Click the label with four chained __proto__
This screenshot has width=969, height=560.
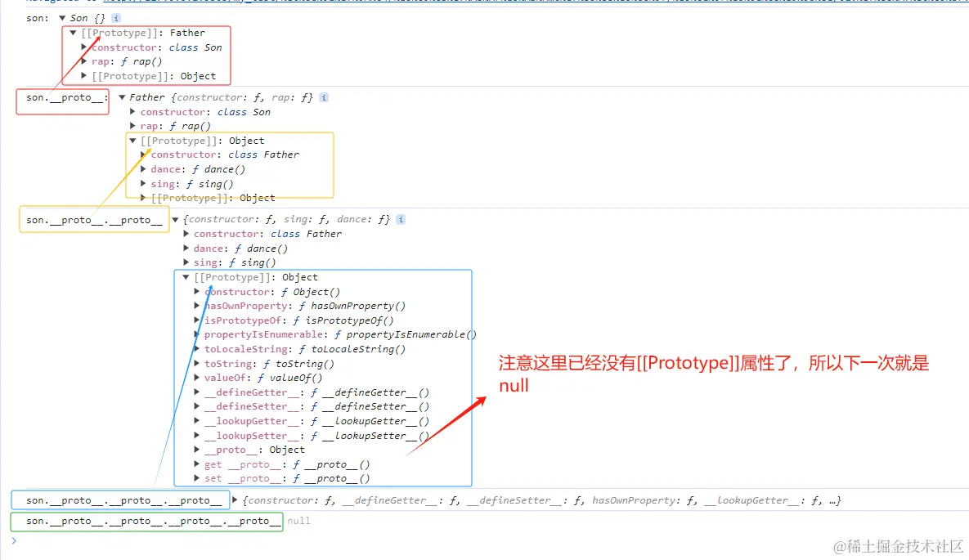click(x=153, y=521)
